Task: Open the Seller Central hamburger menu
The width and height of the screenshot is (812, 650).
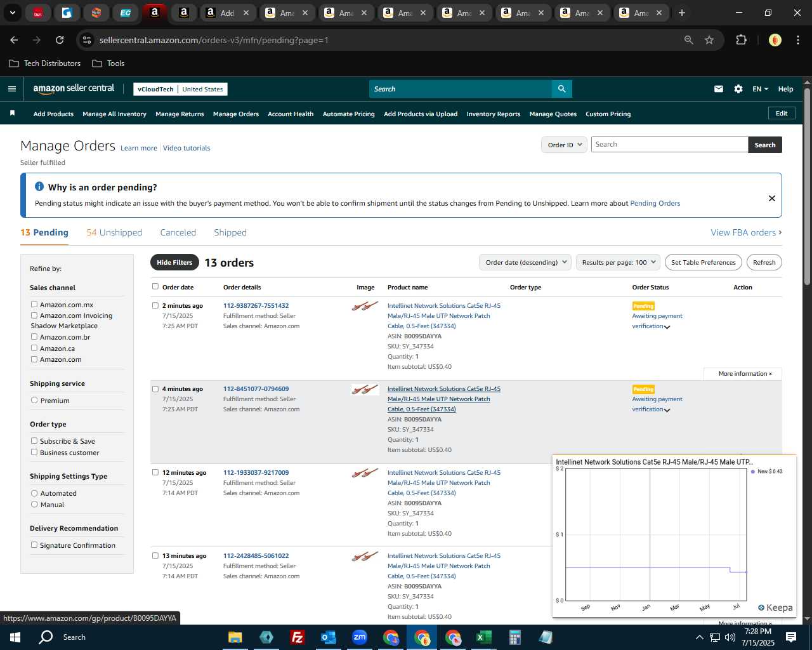Action: [11, 89]
